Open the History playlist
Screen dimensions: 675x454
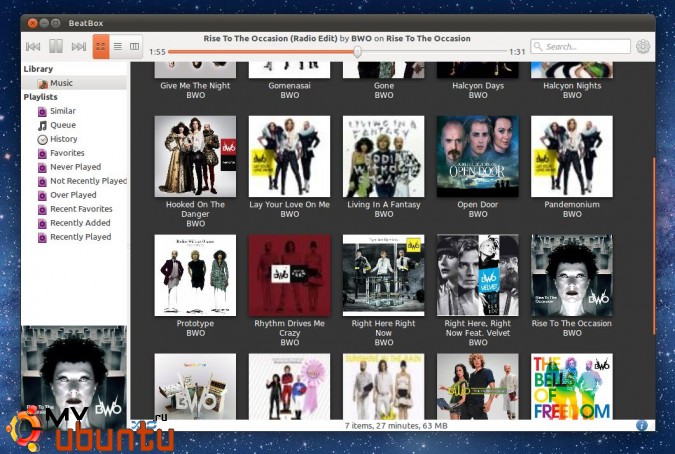63,139
